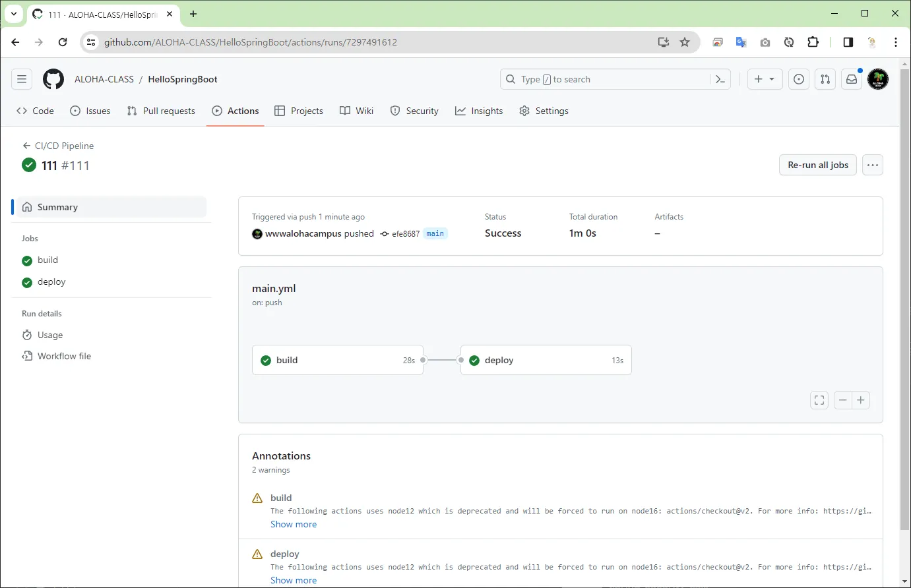Open commit efe8687

(x=406, y=234)
